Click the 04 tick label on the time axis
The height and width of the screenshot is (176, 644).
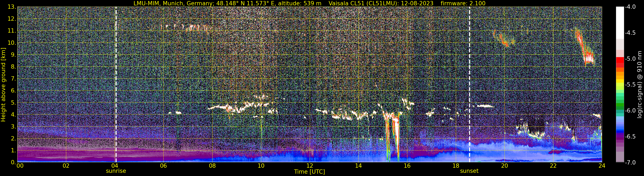(114, 166)
